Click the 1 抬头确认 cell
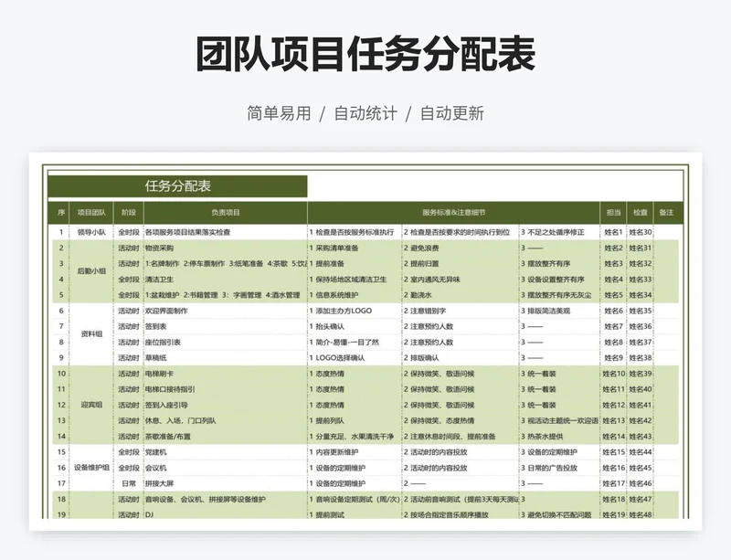731x560 pixels. (355, 326)
